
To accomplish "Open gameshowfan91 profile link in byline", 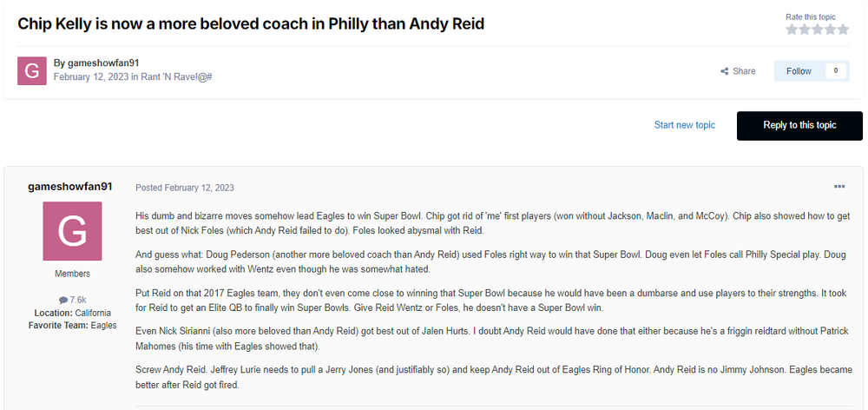I will pos(102,63).
